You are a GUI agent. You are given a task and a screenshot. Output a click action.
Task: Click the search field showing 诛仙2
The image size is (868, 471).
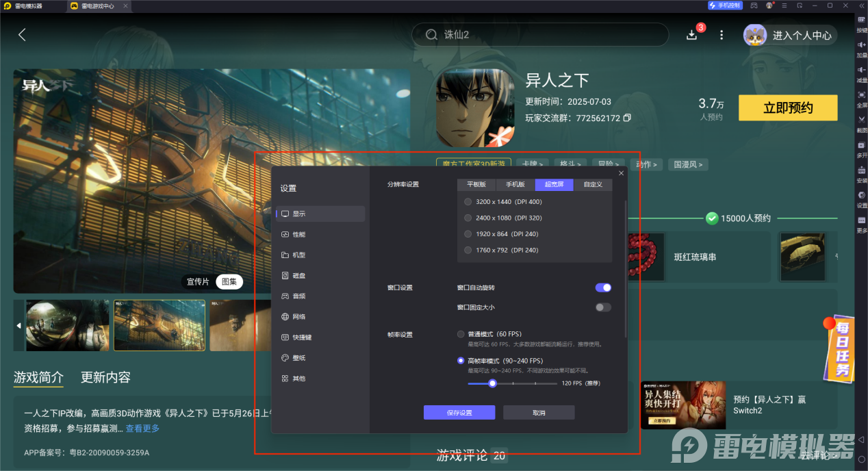(540, 35)
